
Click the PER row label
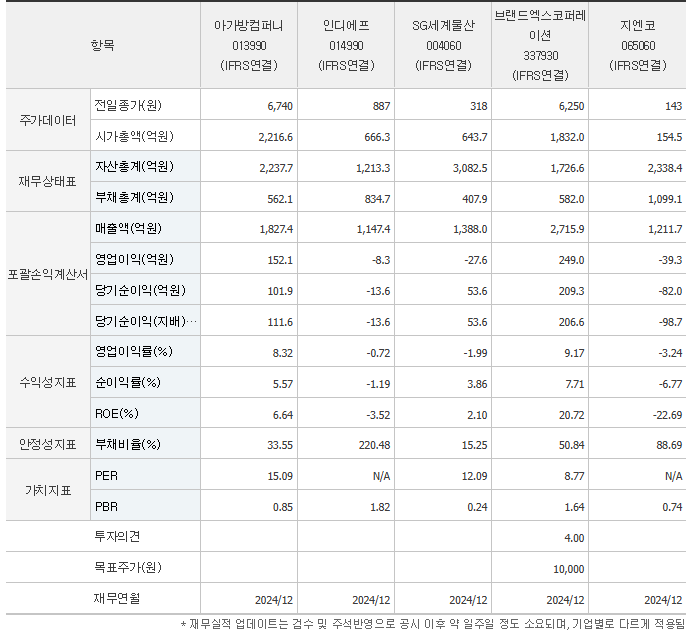[x=106, y=476]
